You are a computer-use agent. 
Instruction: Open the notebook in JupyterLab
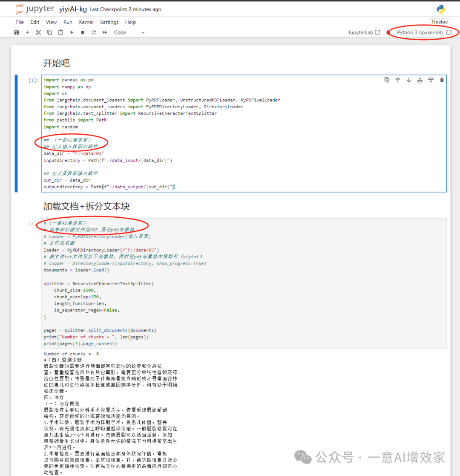364,32
